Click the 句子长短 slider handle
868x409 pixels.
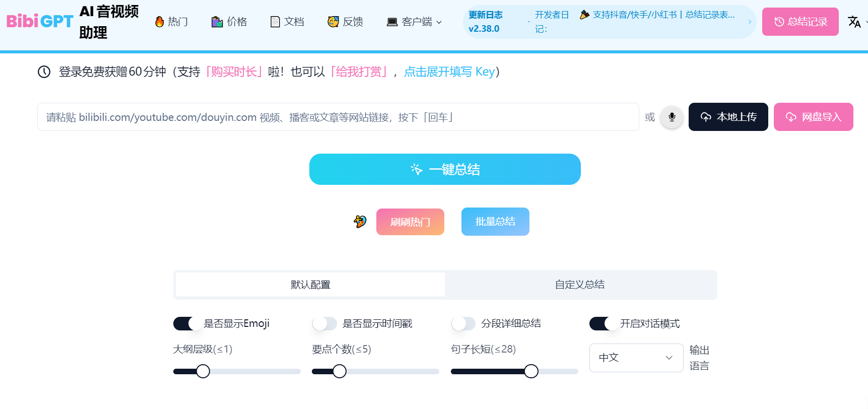pos(531,371)
